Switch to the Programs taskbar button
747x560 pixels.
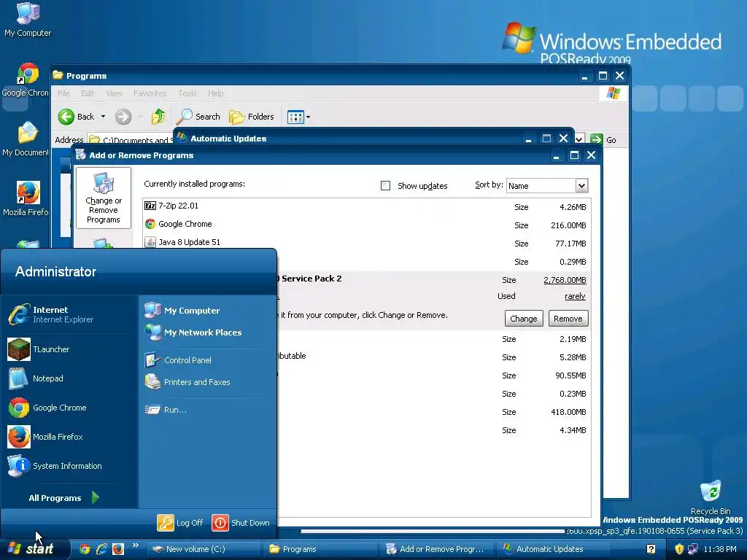pos(320,549)
